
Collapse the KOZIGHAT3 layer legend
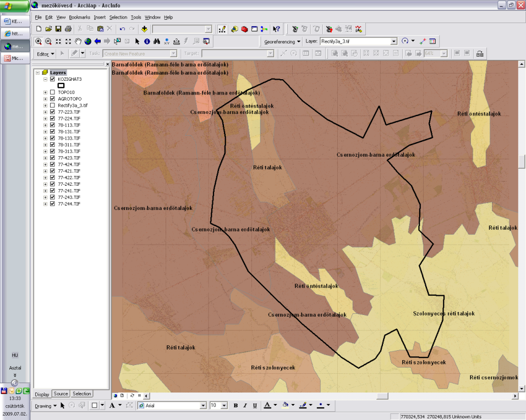coord(45,80)
